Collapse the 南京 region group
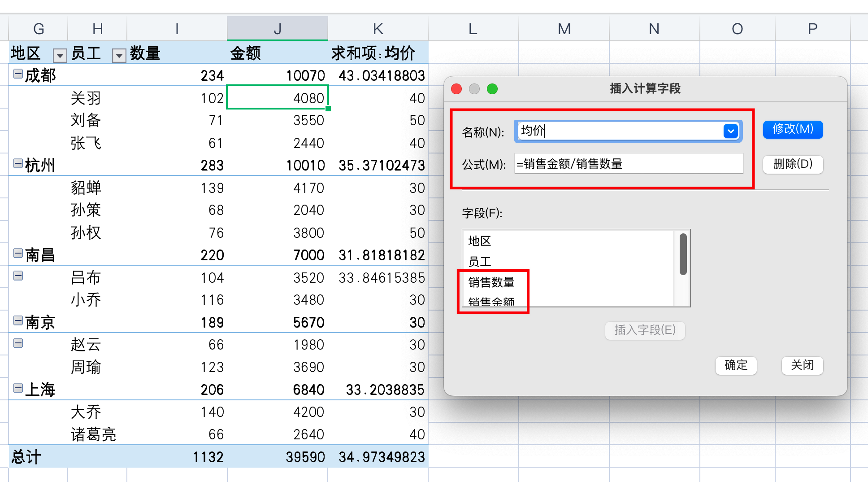 [18, 321]
